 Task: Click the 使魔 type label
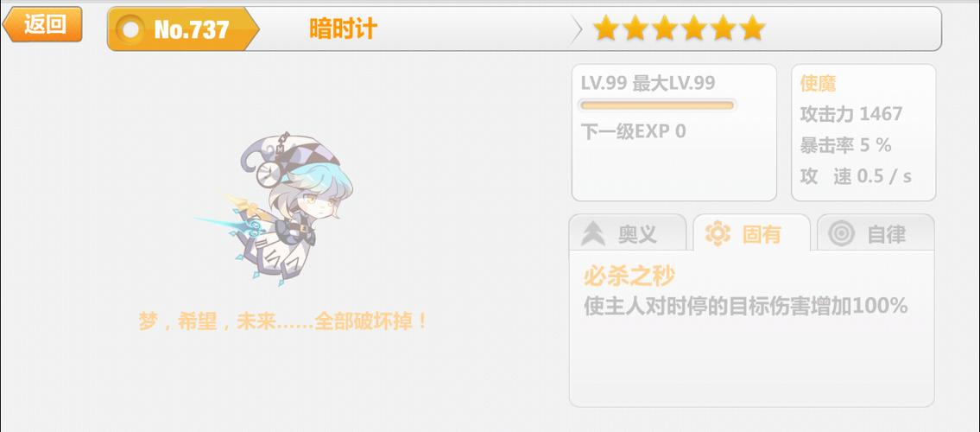pos(818,83)
